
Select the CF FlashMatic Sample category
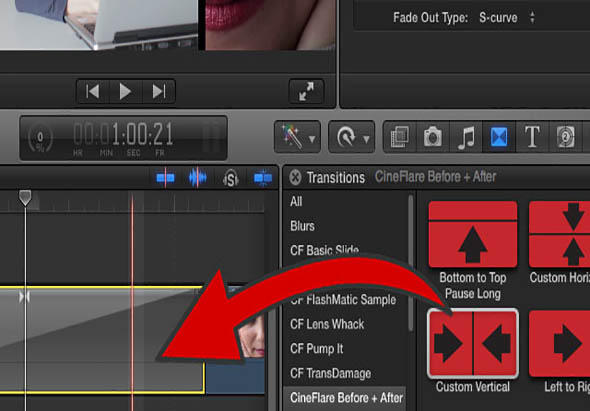343,300
